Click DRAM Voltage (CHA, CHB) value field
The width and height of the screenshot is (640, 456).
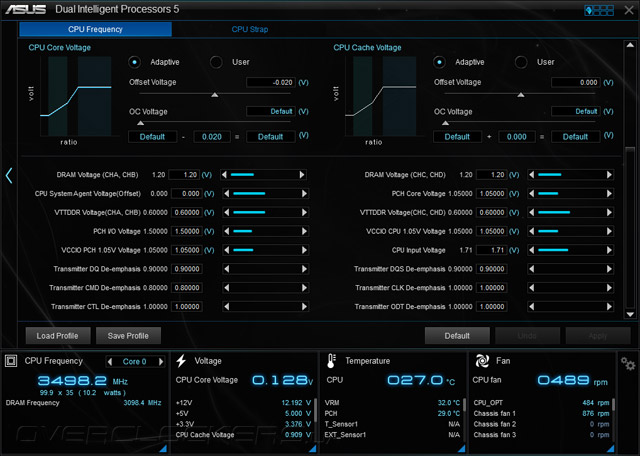click(184, 175)
